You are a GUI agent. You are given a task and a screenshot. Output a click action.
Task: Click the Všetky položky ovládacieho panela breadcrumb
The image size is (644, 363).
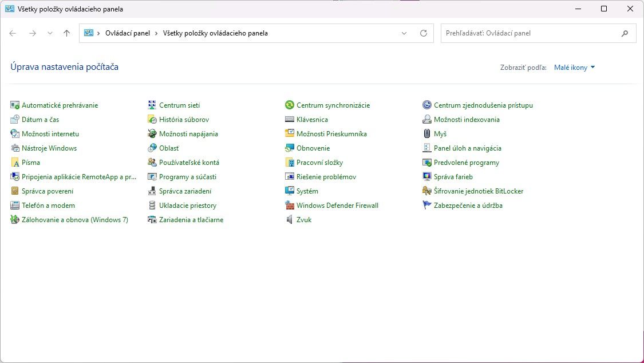tap(215, 33)
